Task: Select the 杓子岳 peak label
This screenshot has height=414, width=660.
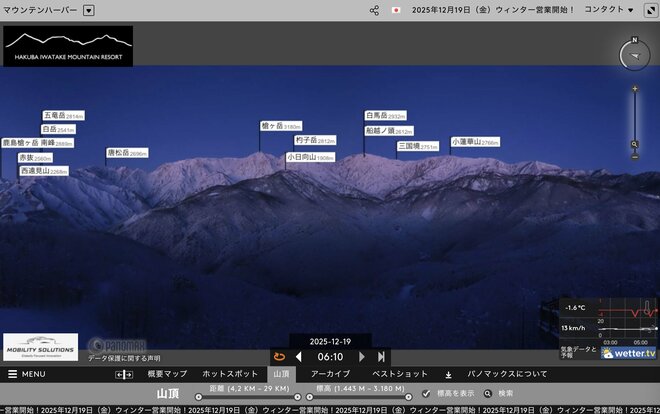Action: pyautogui.click(x=315, y=140)
